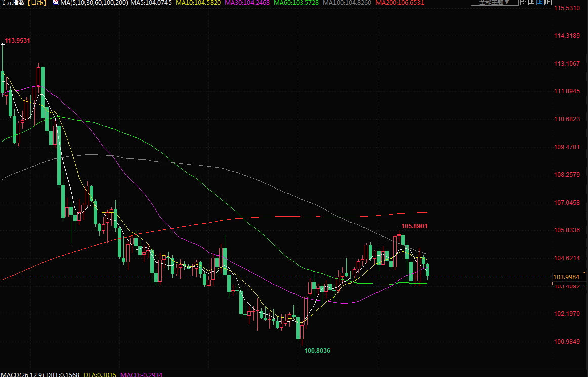Click the MACD(26,12,9) indicator label
This screenshot has width=588, height=377.
point(22,374)
